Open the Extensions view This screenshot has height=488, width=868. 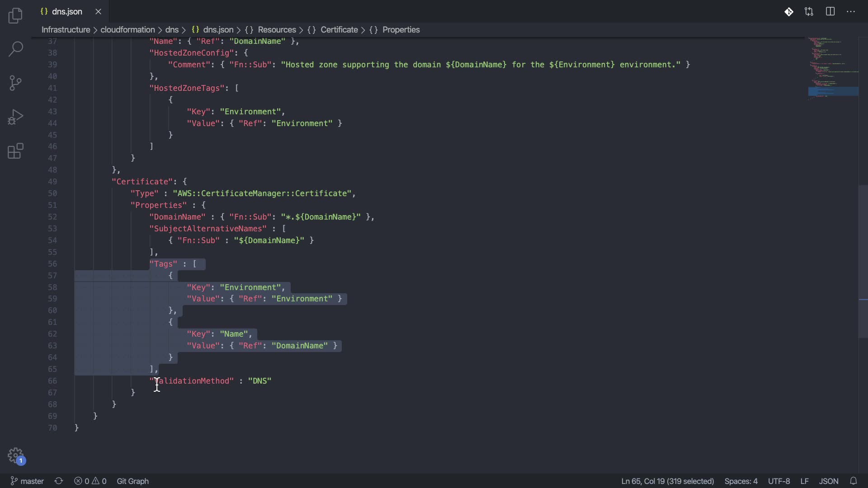point(15,151)
